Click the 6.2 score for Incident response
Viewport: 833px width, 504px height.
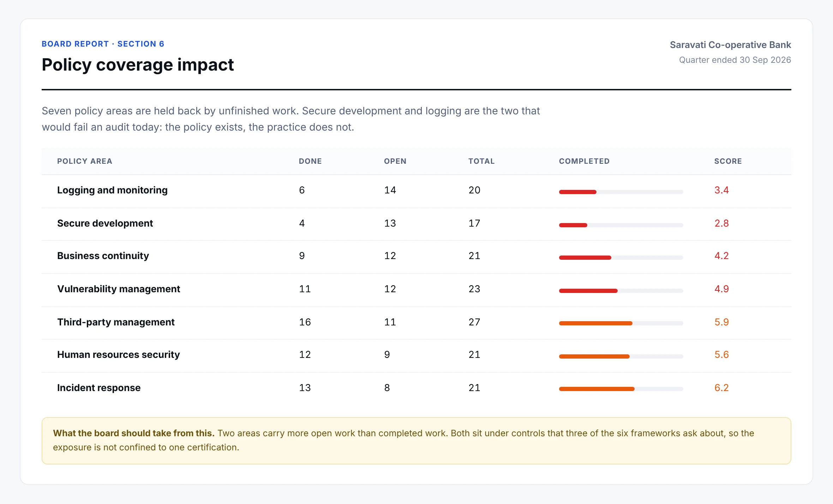point(721,388)
